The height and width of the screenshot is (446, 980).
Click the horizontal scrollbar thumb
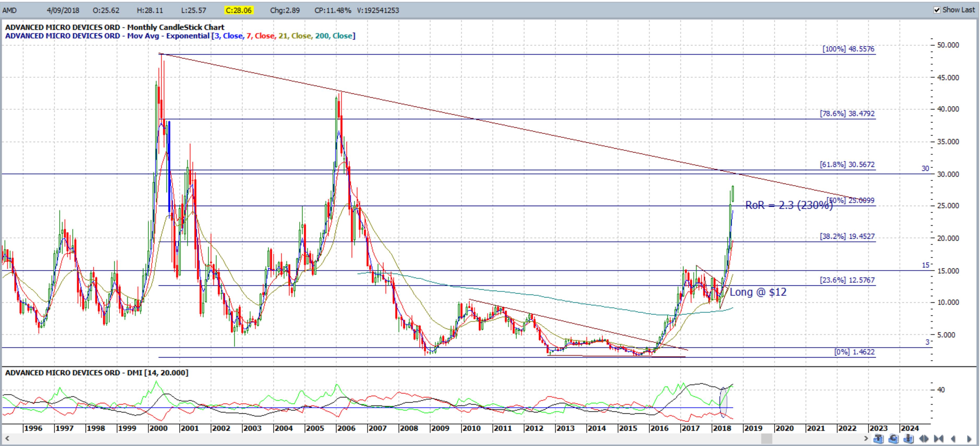[766, 439]
